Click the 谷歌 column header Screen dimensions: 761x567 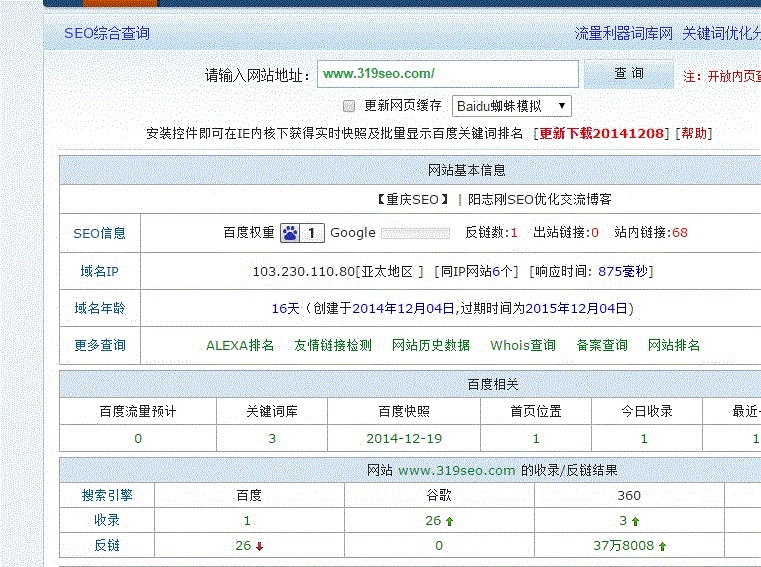pos(439,496)
